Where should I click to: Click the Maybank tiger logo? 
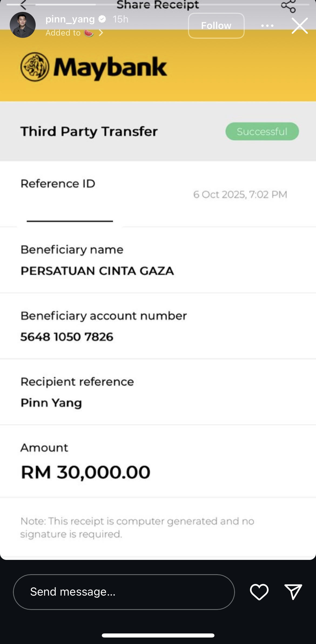click(x=35, y=67)
